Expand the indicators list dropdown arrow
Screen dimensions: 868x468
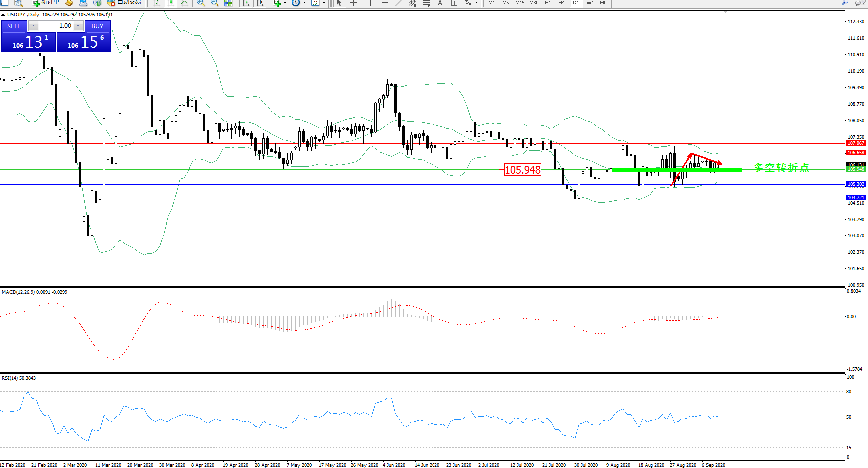pos(285,3)
